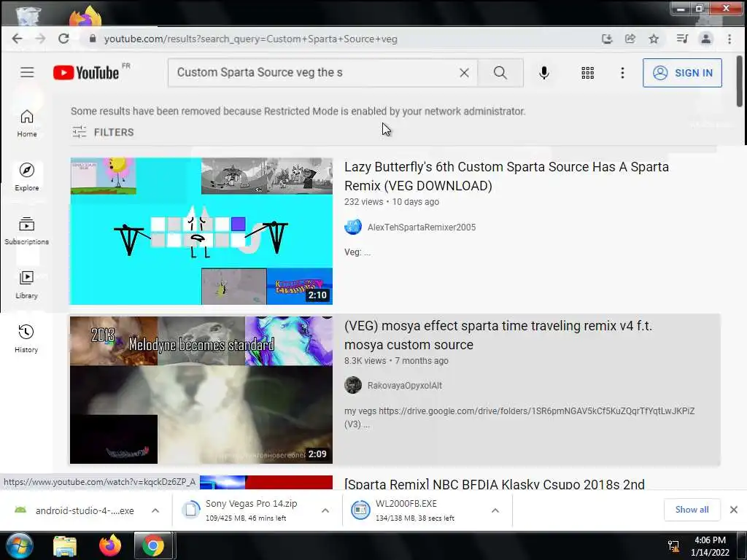Open the FILTERS panel
Screen dimensions: 747x560
tap(103, 132)
